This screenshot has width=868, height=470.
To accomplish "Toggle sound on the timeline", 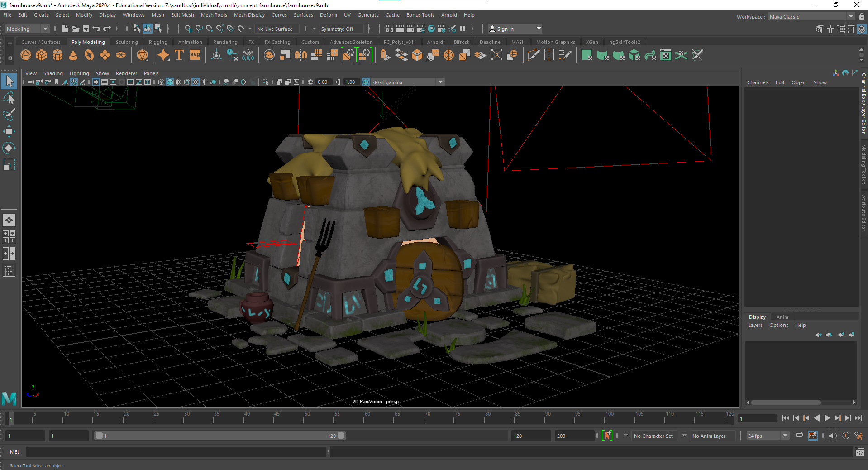I will click(x=833, y=436).
